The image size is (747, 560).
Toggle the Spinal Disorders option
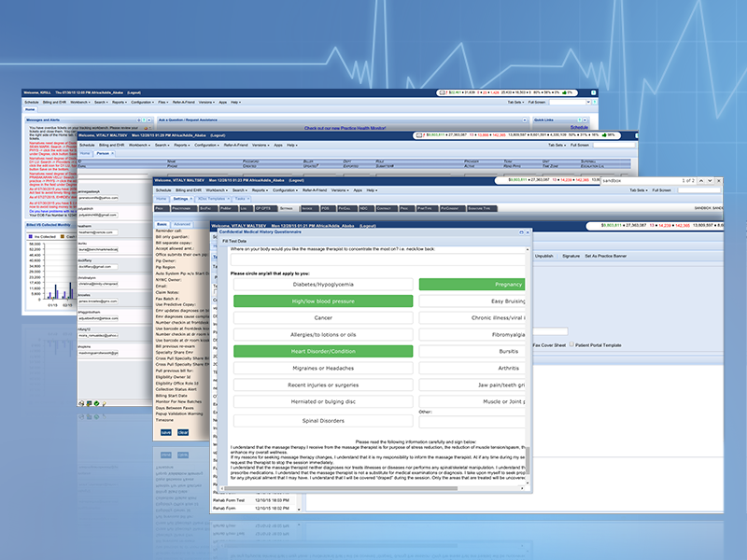pyautogui.click(x=323, y=421)
